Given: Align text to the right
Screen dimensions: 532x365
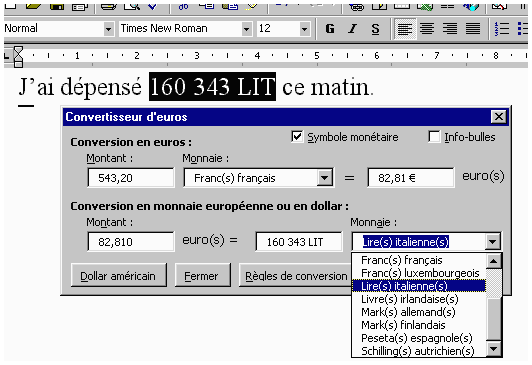Looking at the screenshot, I should pos(450,29).
